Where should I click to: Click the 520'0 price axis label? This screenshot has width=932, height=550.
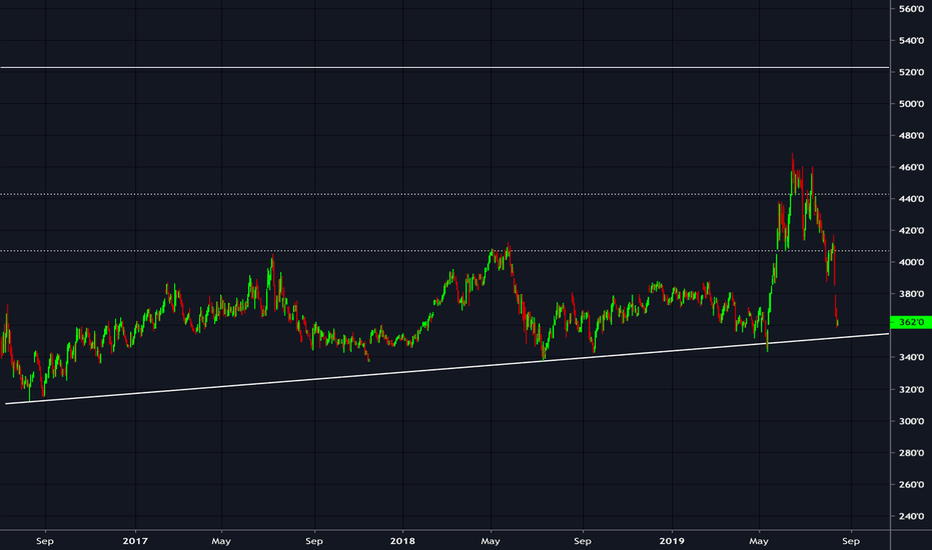912,72
